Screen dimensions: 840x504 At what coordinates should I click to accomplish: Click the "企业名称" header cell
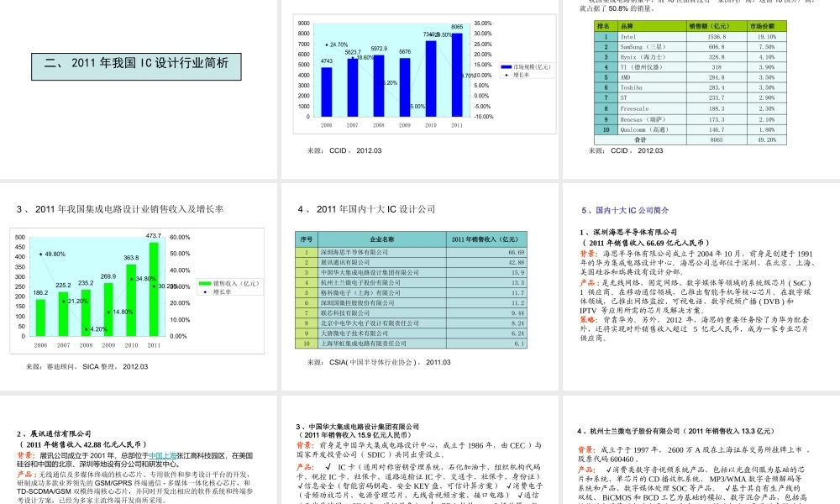[382, 239]
